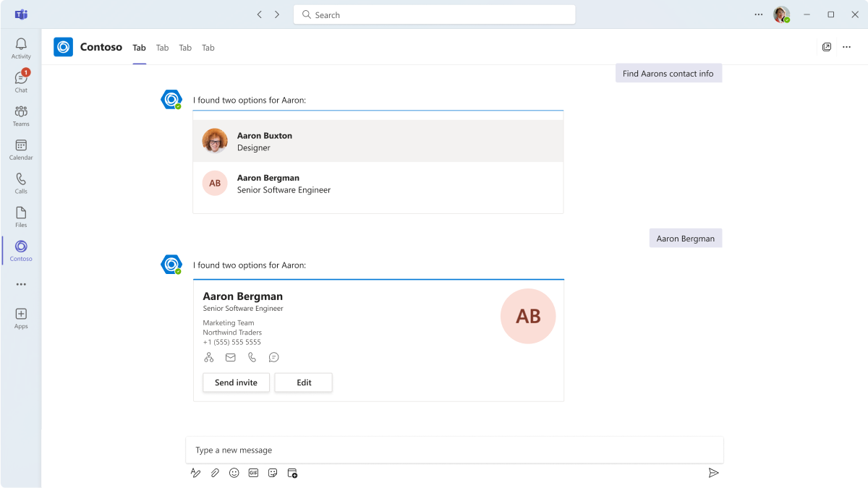Expand more apps via sidebar ellipsis

[x=21, y=285]
